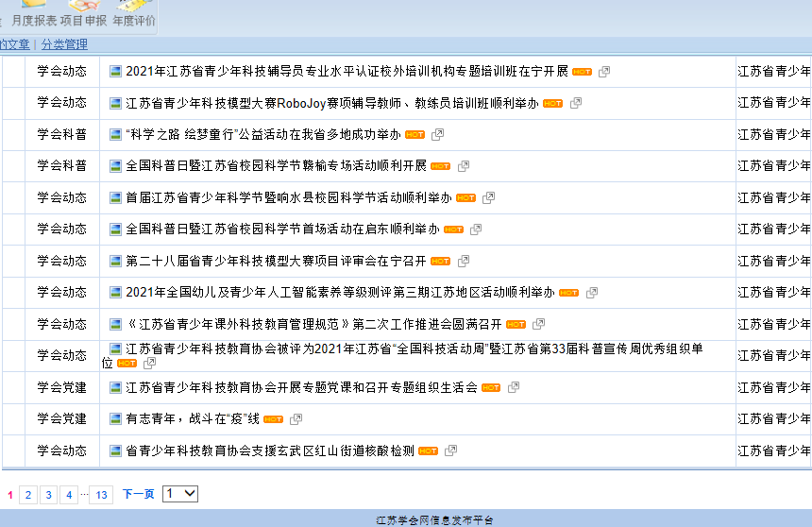The image size is (812, 527).
Task: Open external-link icon for 启东顺利举办 article
Action: (476, 229)
